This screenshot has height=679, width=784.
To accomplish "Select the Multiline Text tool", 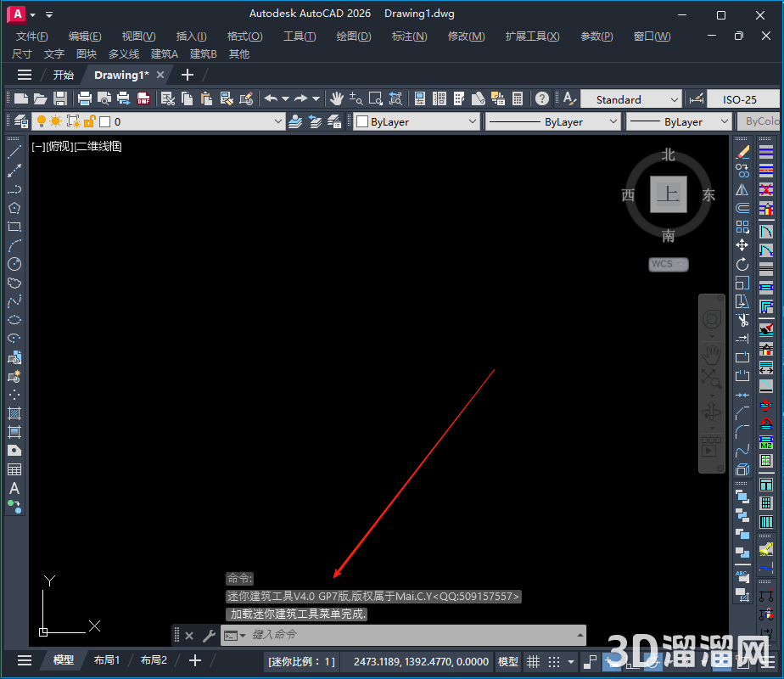I will pyautogui.click(x=14, y=489).
